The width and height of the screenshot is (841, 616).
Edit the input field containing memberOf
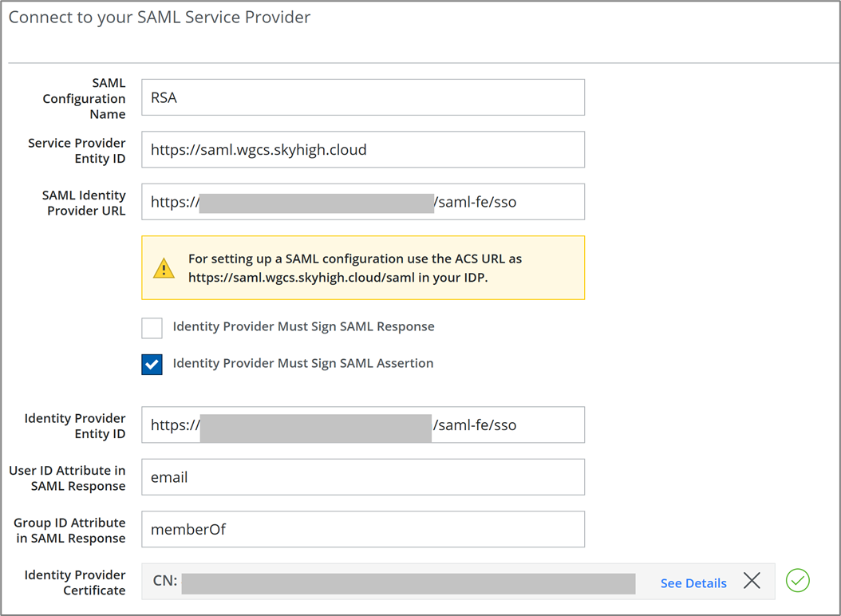point(362,529)
